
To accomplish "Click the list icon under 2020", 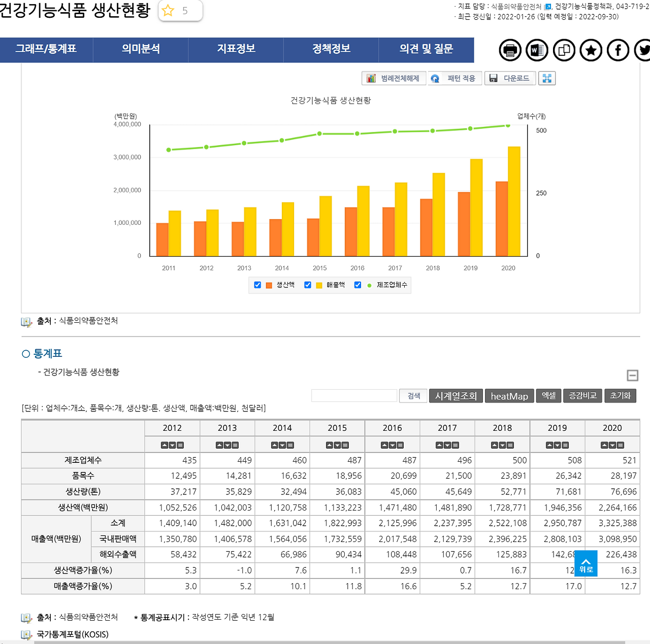I will pos(621,445).
